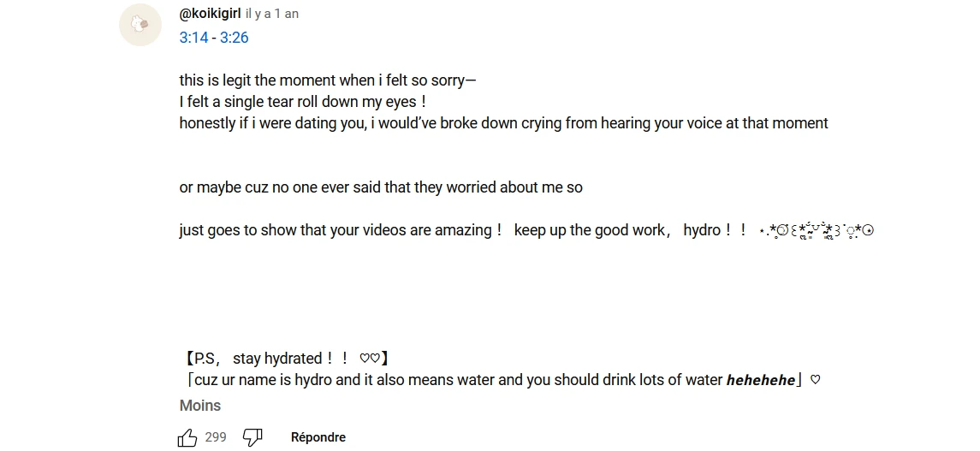The height and width of the screenshot is (451, 980).
Task: Like the comment with the thumbs-up icon
Action: (187, 438)
